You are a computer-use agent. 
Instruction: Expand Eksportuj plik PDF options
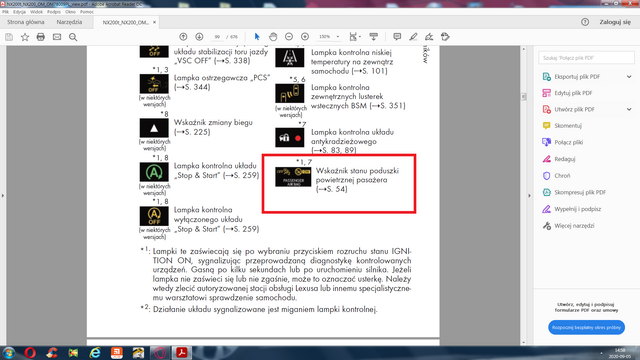pos(629,77)
